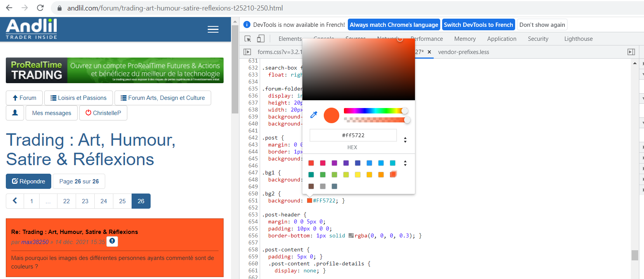This screenshot has height=279, width=644.
Task: Close the open source file tab
Action: (429, 52)
